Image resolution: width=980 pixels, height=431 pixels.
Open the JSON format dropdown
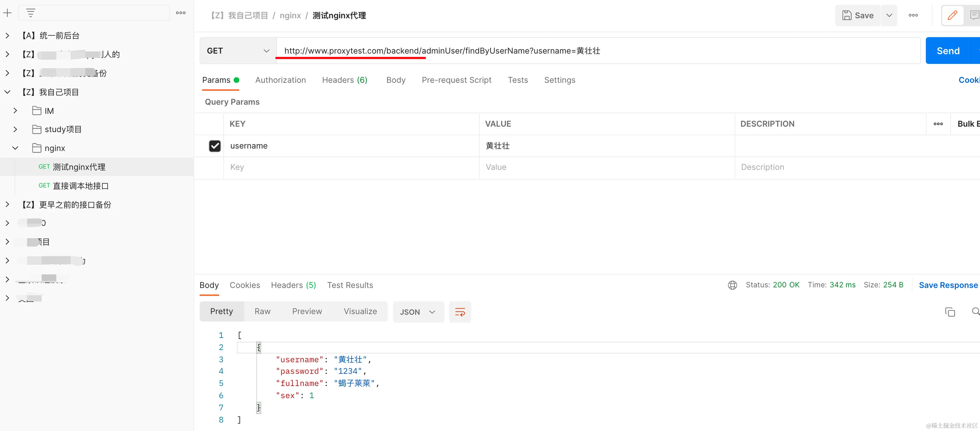(418, 312)
